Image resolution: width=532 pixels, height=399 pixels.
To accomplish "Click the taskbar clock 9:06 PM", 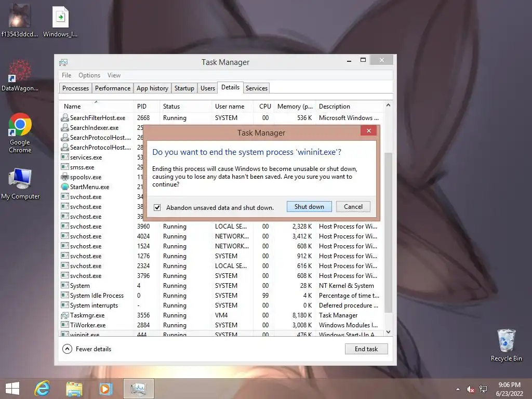I will [509, 385].
